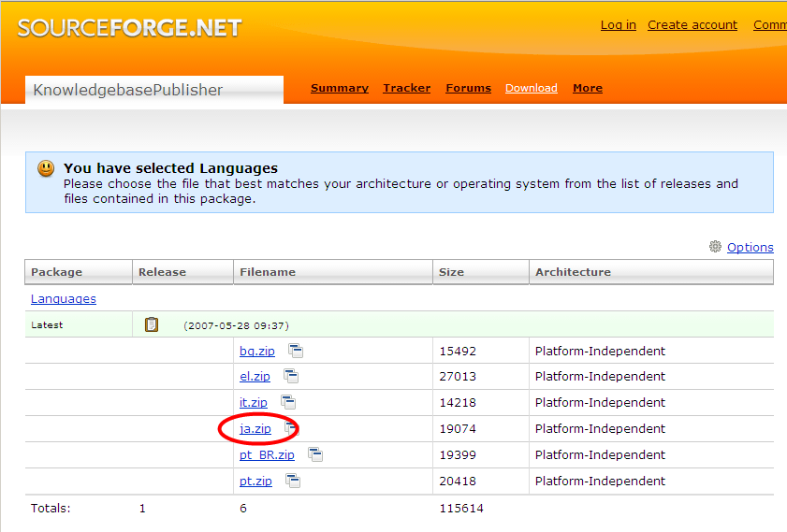Open the Summary tab
Viewport: 787px width, 532px height.
(x=339, y=88)
